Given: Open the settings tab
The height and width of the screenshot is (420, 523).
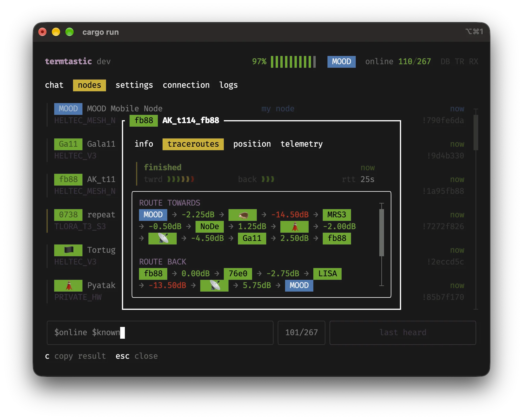Looking at the screenshot, I should click(134, 85).
